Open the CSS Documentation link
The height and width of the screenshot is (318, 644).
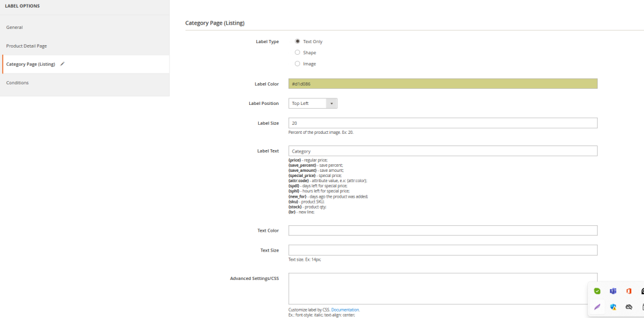point(345,310)
